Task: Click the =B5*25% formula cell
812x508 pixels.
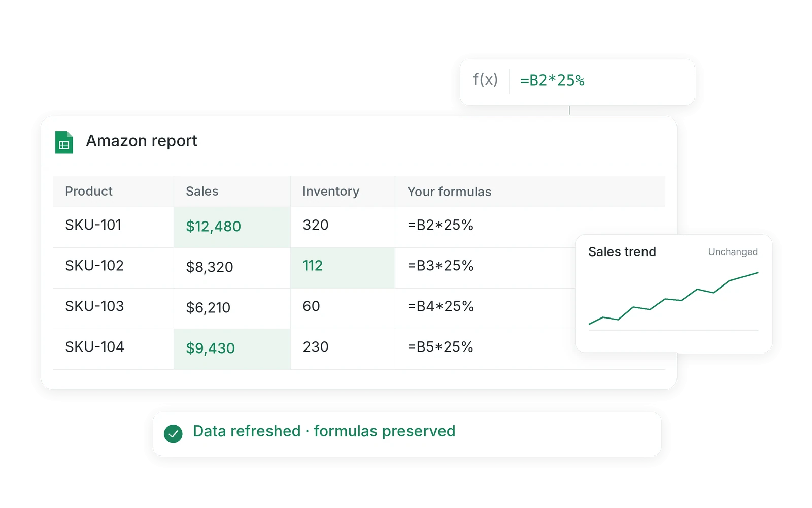Action: [485, 349]
